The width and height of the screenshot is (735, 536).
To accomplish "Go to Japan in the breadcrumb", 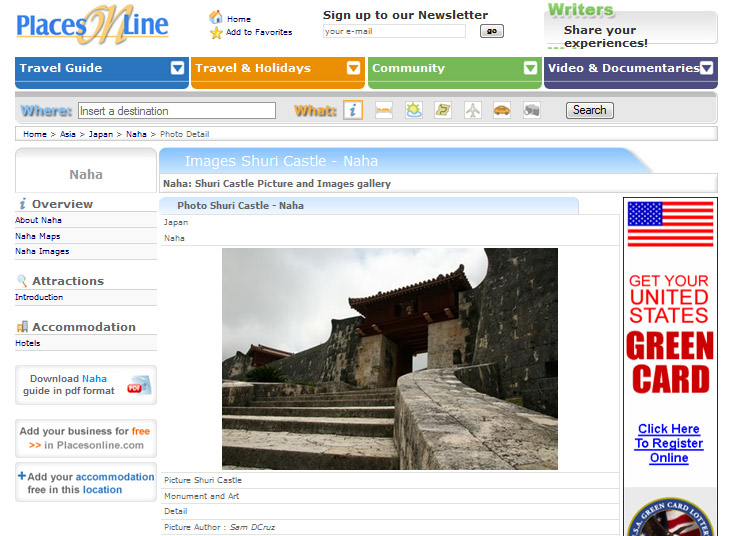I will 101,134.
